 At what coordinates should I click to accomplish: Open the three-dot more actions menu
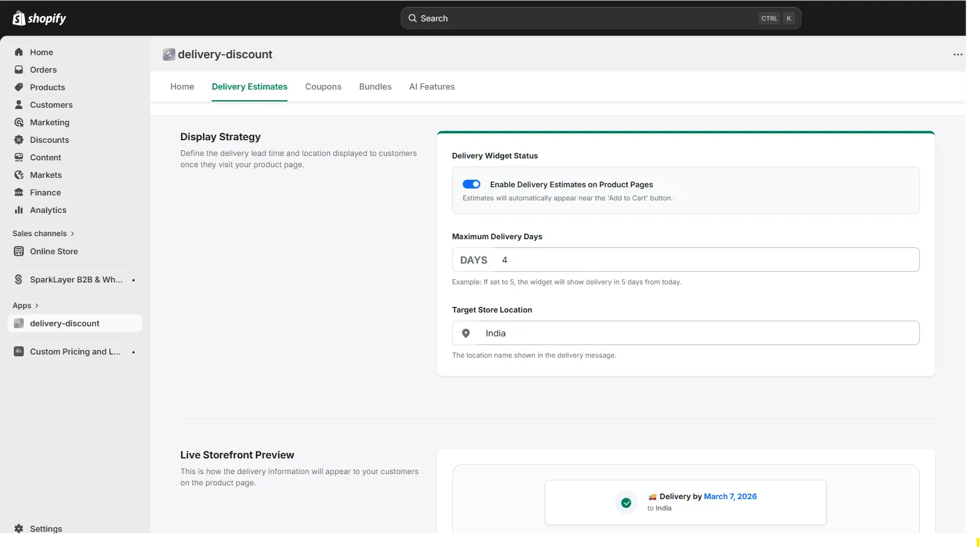point(957,54)
